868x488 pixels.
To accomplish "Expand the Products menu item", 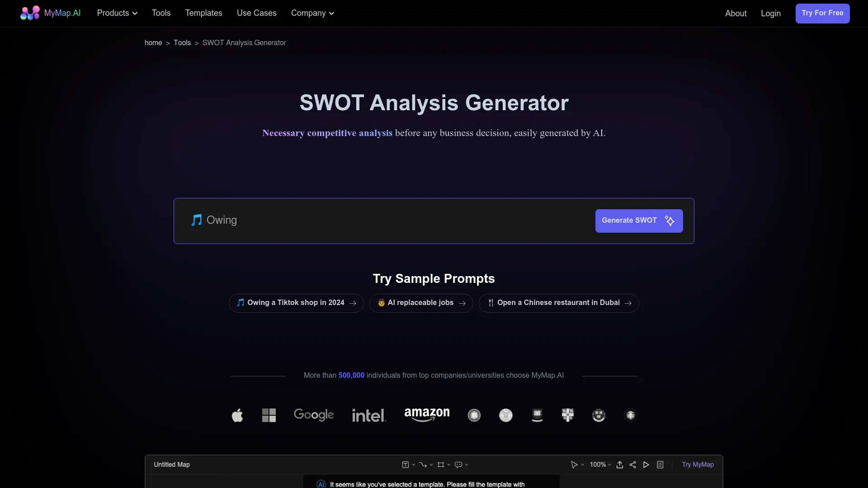I will coord(118,13).
